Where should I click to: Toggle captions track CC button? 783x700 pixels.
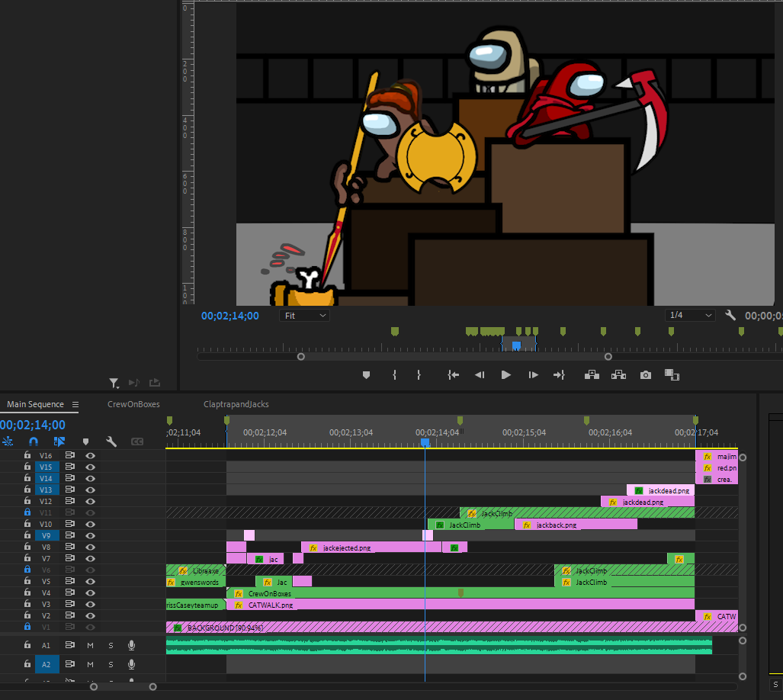[x=137, y=442]
